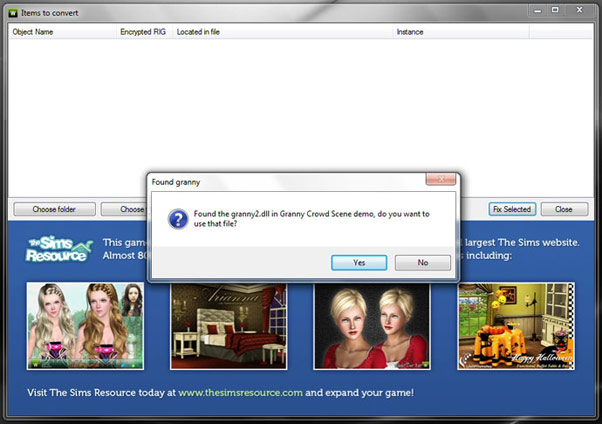Viewport: 602px width, 424px height.
Task: Click No in the Found granny dialog
Action: tap(422, 262)
